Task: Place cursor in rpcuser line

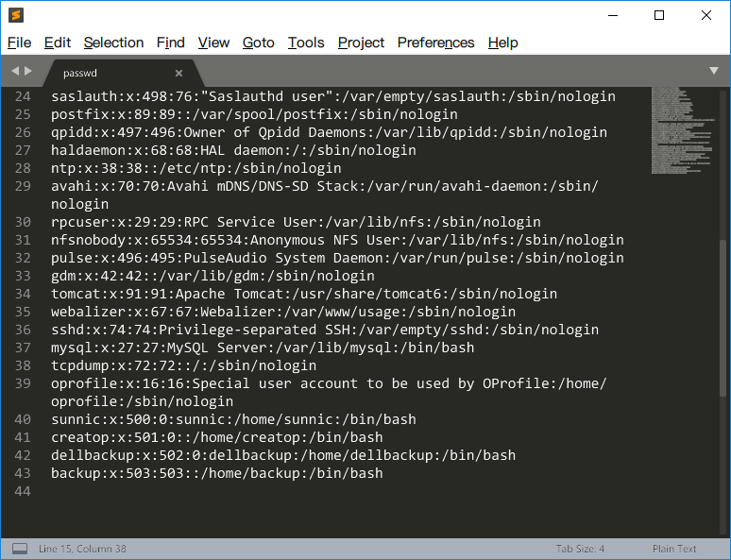Action: [x=296, y=222]
